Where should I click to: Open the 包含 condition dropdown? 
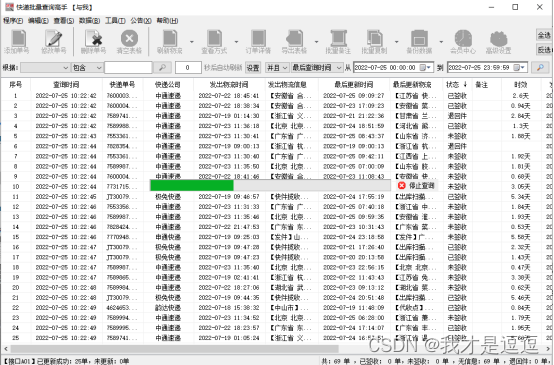87,67
